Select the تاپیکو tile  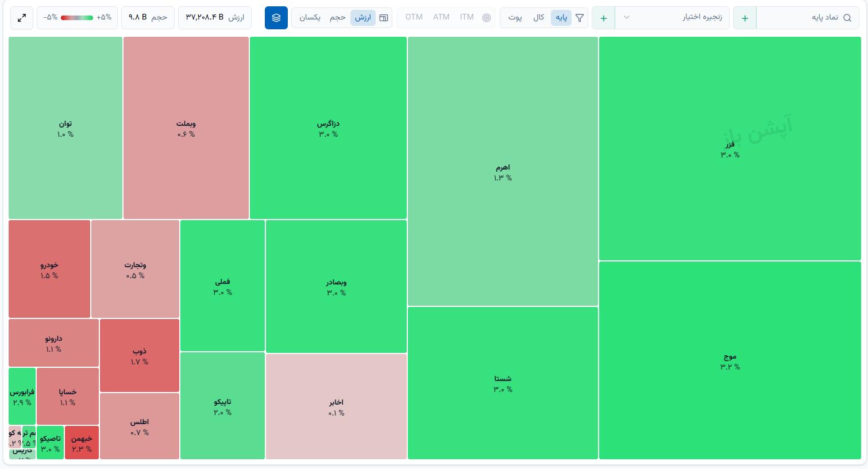click(222, 406)
